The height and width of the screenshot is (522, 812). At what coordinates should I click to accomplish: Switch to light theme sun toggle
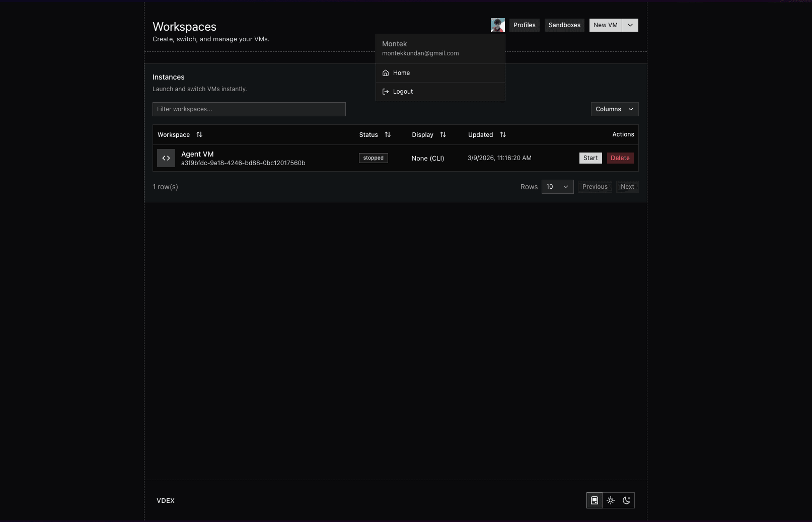611,500
